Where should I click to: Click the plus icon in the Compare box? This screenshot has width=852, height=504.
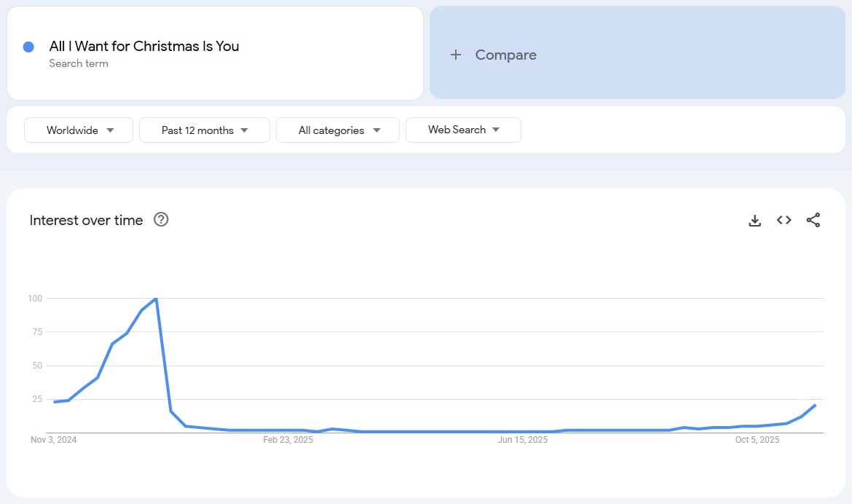456,55
